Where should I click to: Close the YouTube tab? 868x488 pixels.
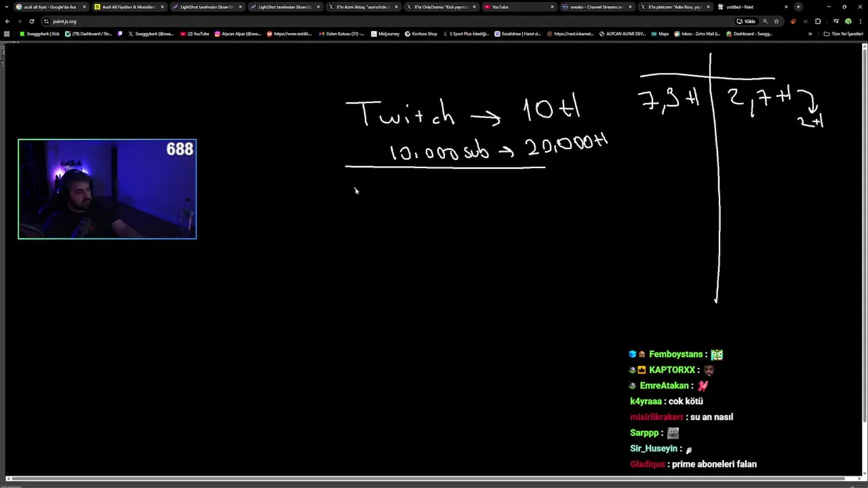tap(552, 7)
